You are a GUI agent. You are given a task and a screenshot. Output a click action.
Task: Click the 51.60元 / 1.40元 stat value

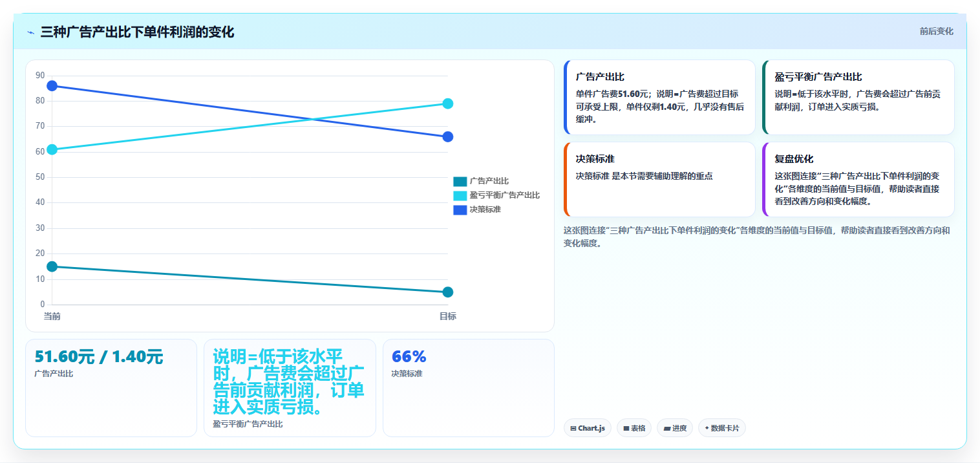pyautogui.click(x=99, y=357)
